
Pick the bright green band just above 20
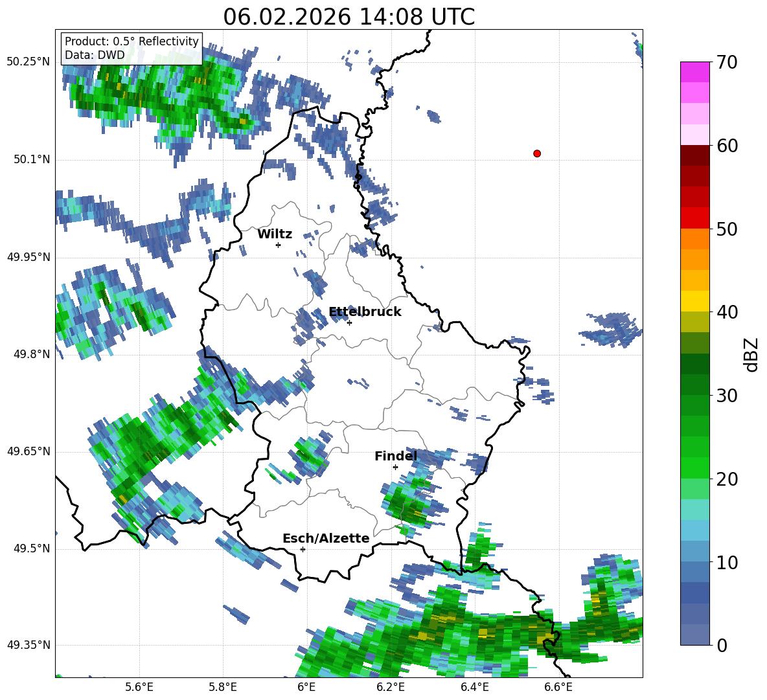[x=694, y=468]
